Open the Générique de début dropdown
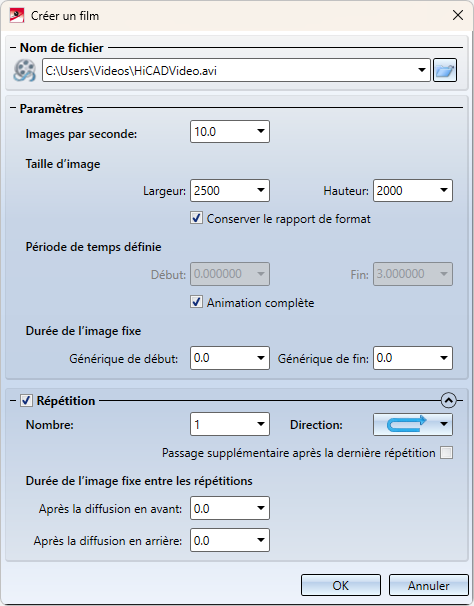The width and height of the screenshot is (474, 606). 261,358
